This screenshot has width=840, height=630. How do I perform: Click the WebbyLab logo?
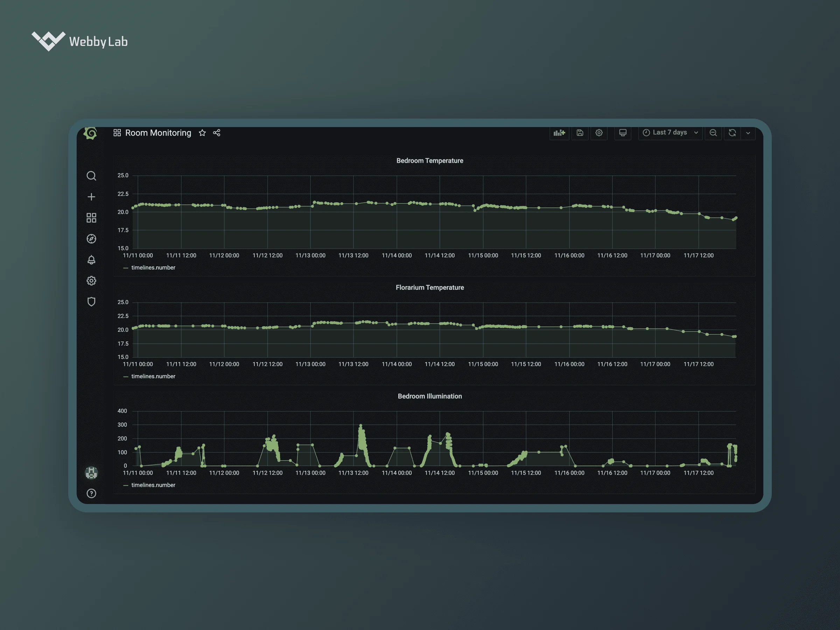tap(80, 41)
